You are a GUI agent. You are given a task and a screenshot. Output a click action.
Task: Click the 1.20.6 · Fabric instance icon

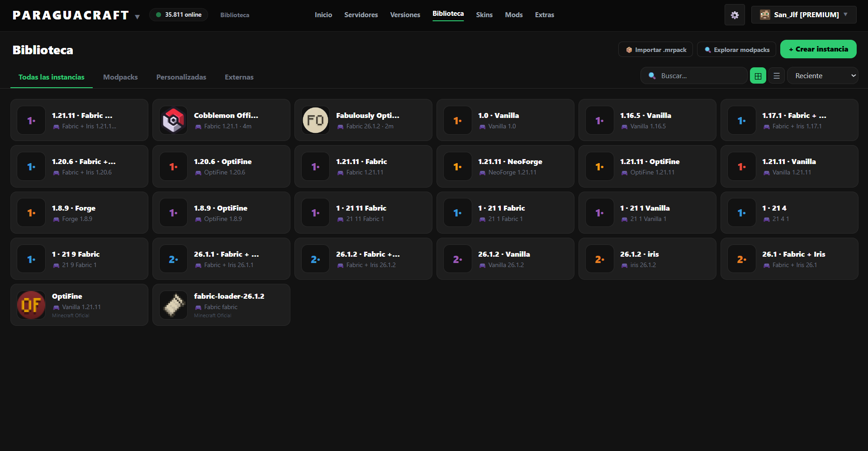coord(31,167)
